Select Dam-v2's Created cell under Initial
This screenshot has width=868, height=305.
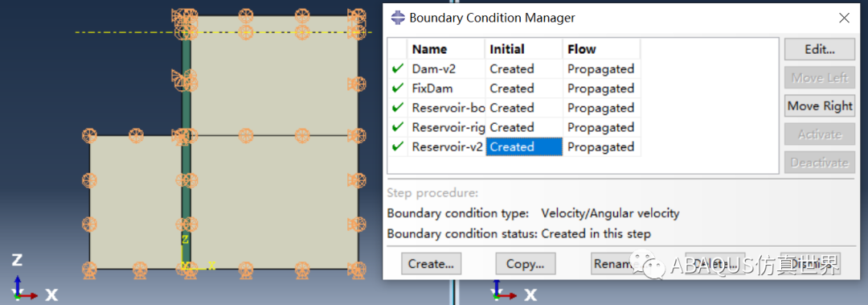click(524, 69)
